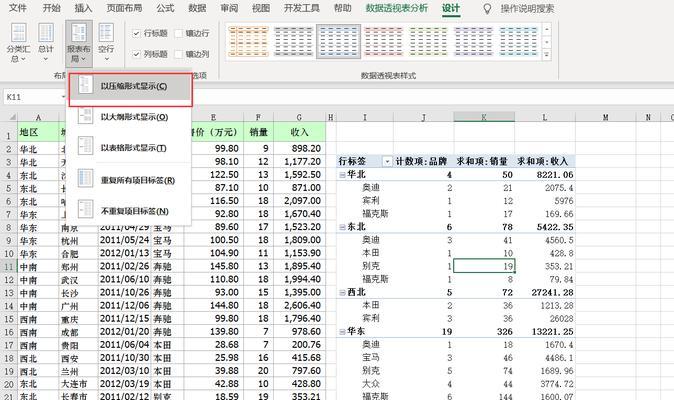The width and height of the screenshot is (674, 400).
Task: Click the 收入 header cell
Action: [299, 132]
